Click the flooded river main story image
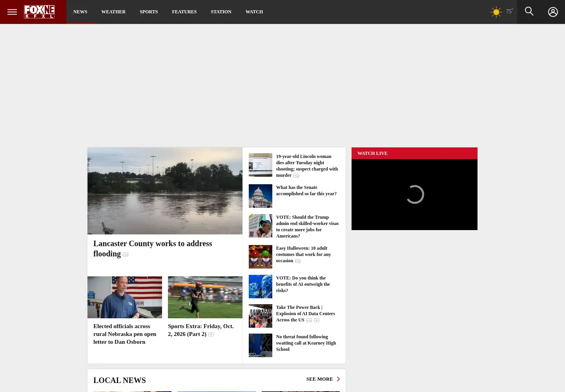Viewport: 565px width, 392px height. pos(165,191)
